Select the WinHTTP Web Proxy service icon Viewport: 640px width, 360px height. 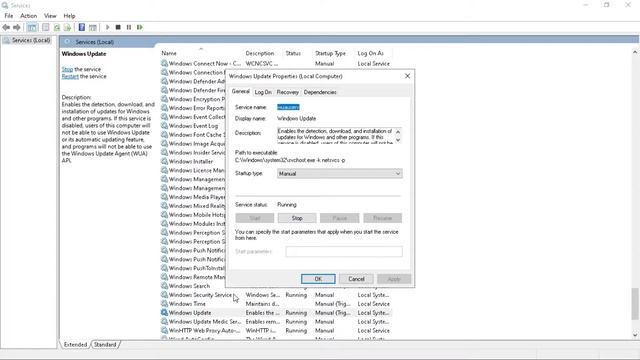[x=164, y=331]
